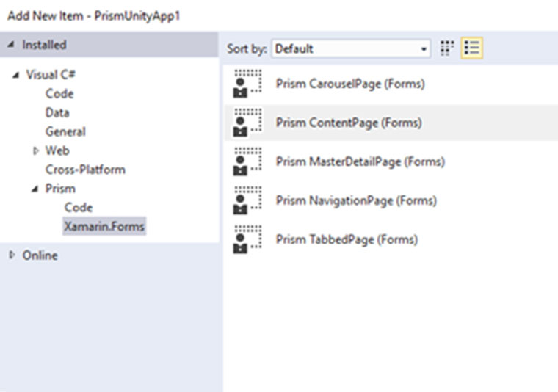Choose Prism MasterDetailPage (Forms) template text
The height and width of the screenshot is (392, 558).
pyautogui.click(x=360, y=161)
